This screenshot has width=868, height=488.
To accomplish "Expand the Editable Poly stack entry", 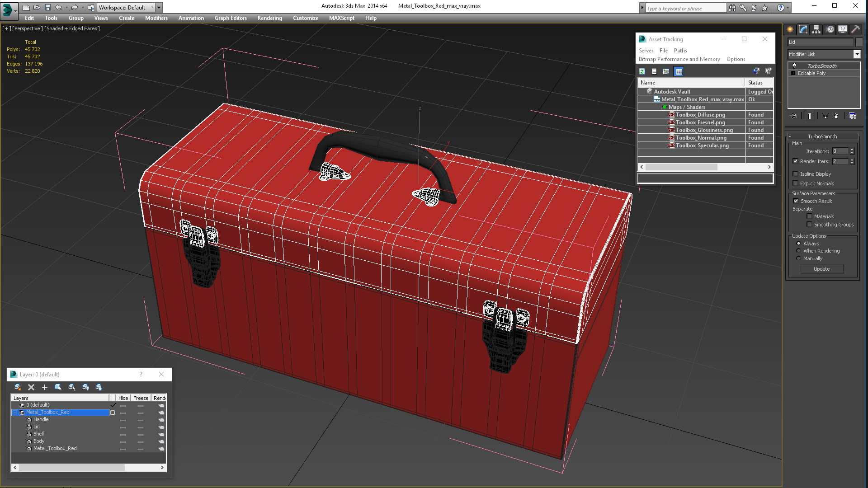I will 793,73.
